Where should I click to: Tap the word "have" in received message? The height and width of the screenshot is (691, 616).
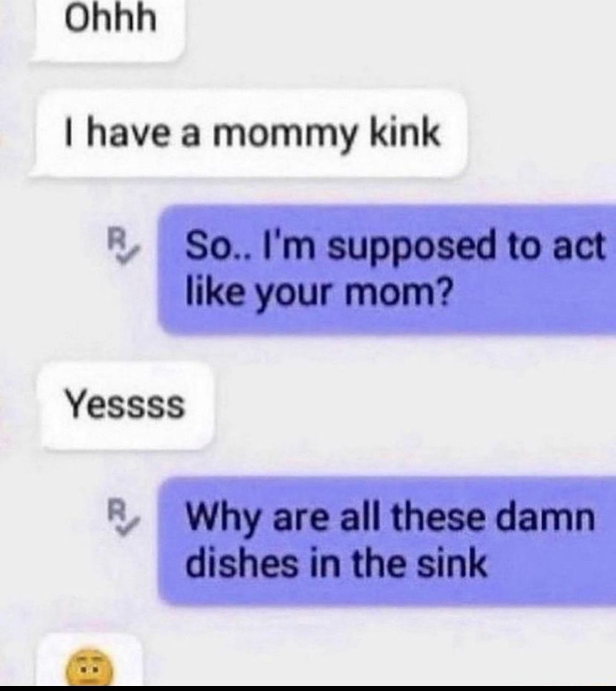(125, 133)
